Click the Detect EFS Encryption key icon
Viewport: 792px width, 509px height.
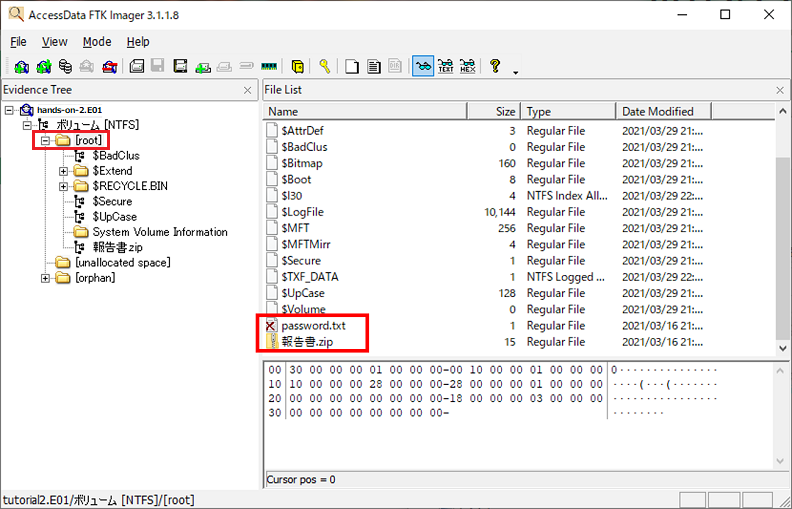(324, 67)
